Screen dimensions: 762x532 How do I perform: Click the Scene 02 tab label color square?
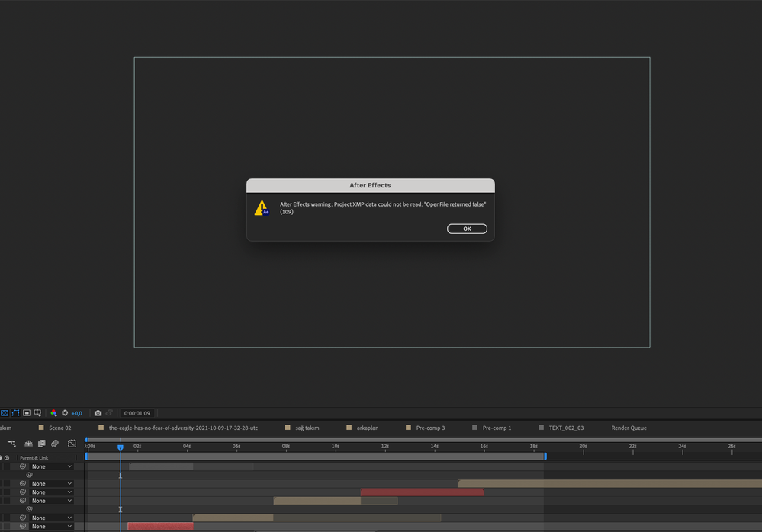coord(41,427)
